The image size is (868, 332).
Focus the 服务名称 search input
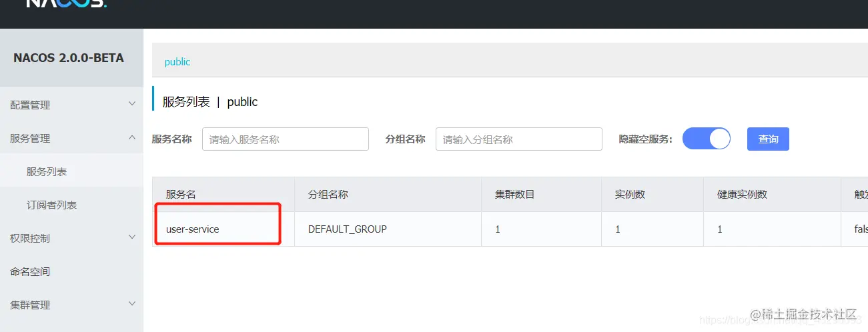(286, 139)
